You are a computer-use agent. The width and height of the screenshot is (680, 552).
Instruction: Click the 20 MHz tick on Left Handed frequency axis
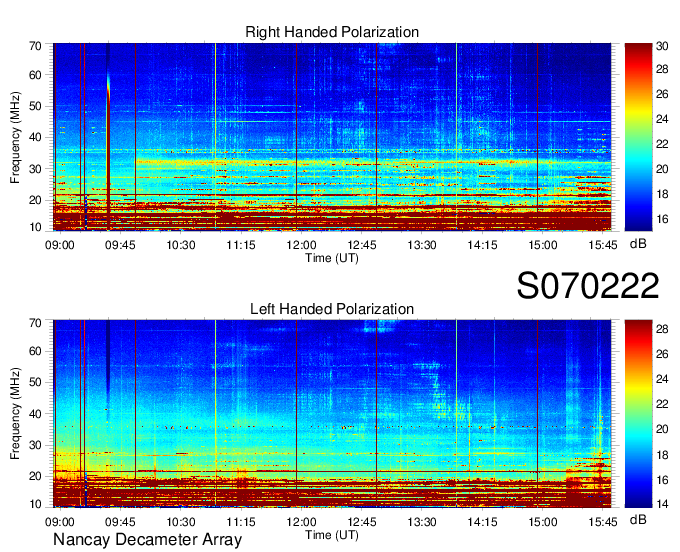(35, 476)
